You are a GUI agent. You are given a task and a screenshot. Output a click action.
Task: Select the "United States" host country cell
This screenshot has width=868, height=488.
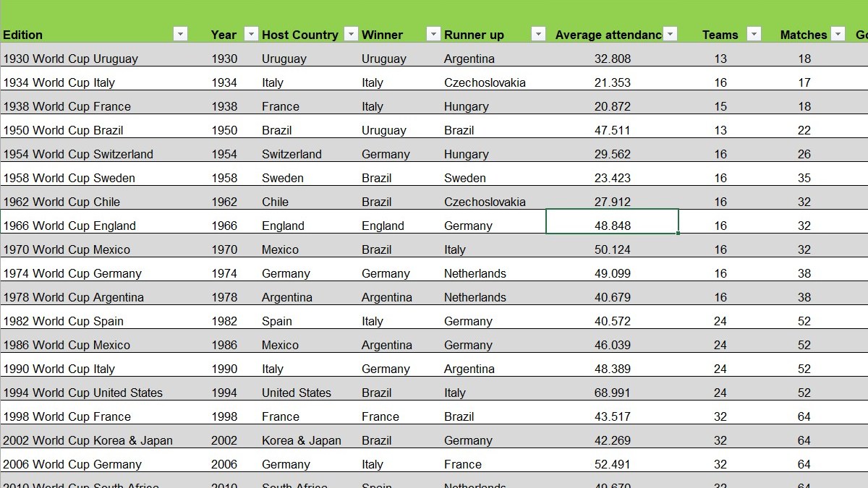click(x=297, y=393)
